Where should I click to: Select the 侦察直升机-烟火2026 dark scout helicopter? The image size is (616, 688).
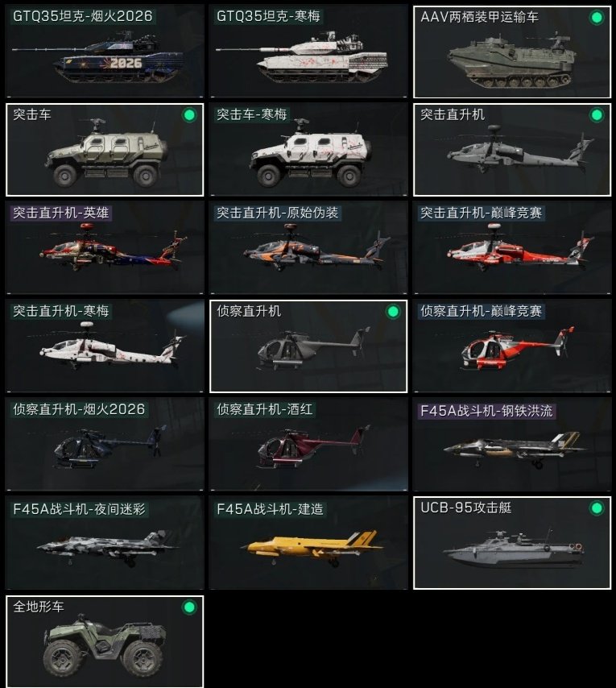pos(105,445)
